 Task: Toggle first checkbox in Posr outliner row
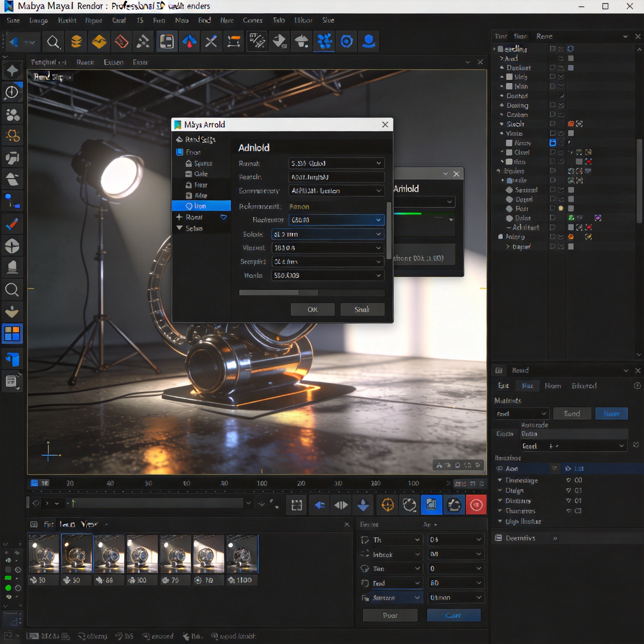(x=552, y=208)
